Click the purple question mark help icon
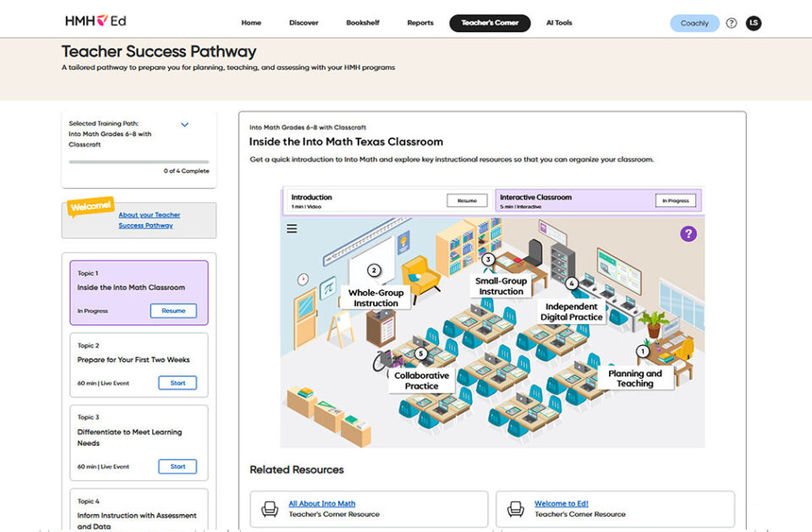 click(689, 233)
